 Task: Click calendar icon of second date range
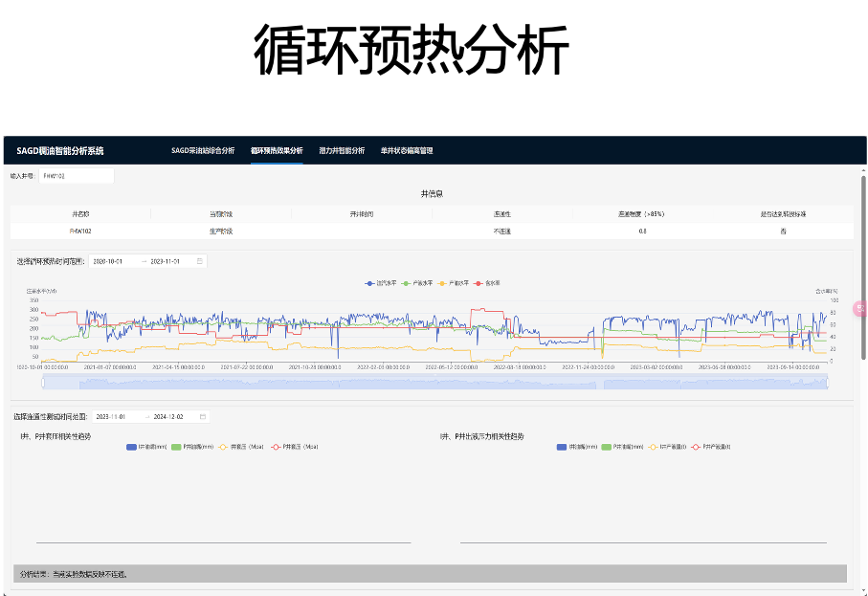point(203,417)
